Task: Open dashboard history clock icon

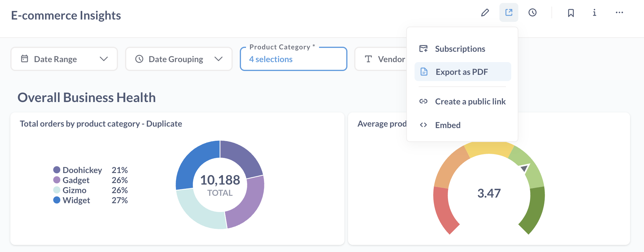Action: tap(532, 13)
